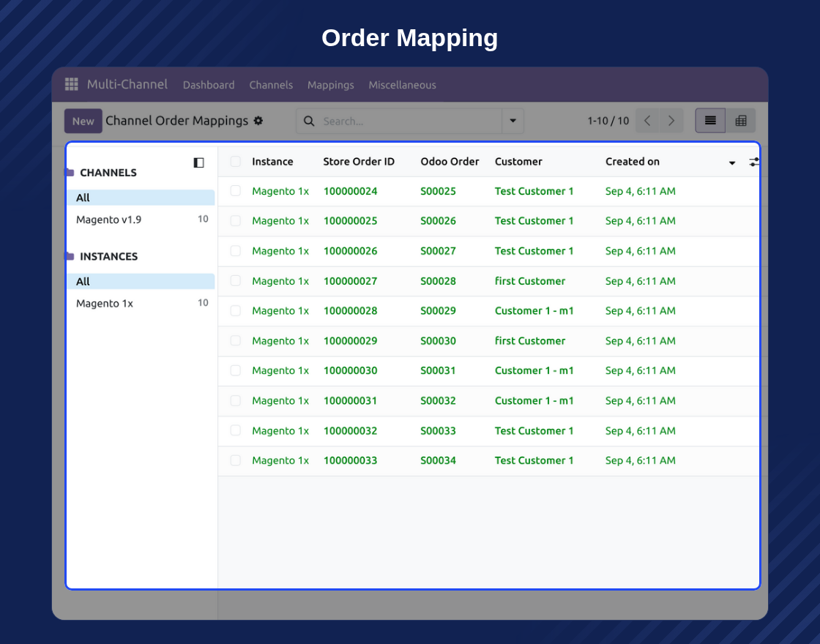This screenshot has width=820, height=644.
Task: Open store order 100000032
Action: click(x=351, y=431)
